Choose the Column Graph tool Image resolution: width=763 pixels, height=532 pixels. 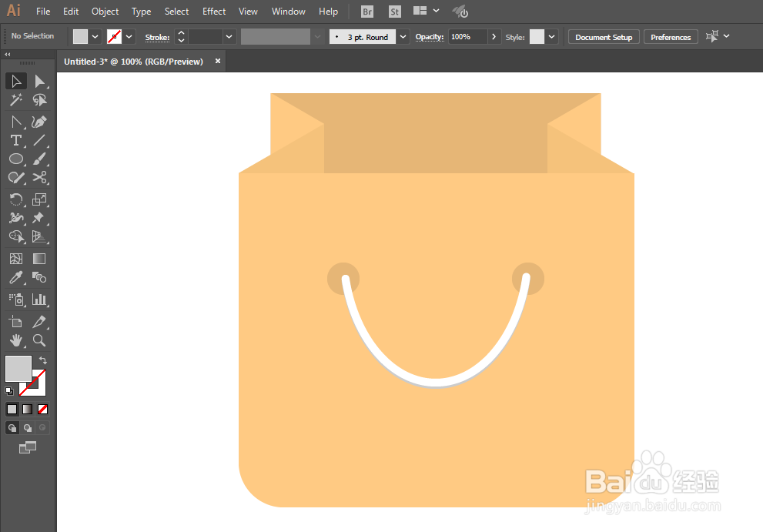(x=39, y=299)
